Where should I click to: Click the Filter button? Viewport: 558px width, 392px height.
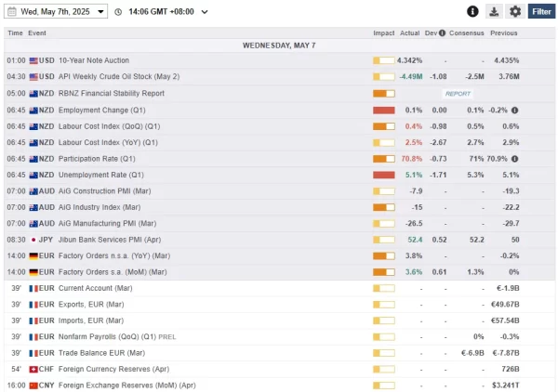[x=541, y=11]
